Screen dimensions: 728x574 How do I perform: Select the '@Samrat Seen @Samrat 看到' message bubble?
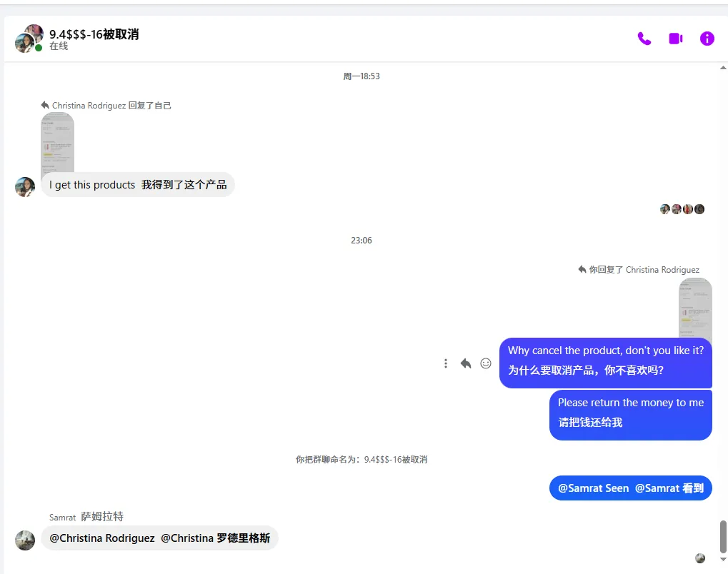630,488
